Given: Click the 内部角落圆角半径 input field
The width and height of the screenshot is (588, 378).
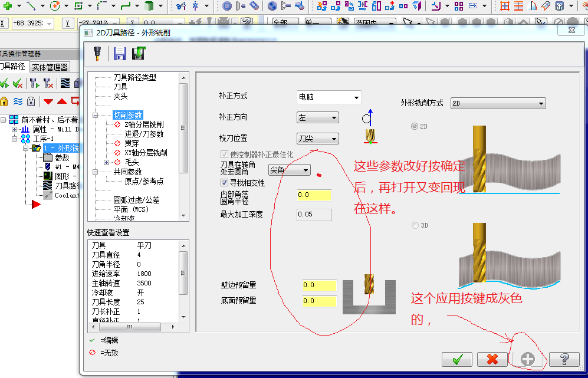Looking at the screenshot, I should (314, 195).
